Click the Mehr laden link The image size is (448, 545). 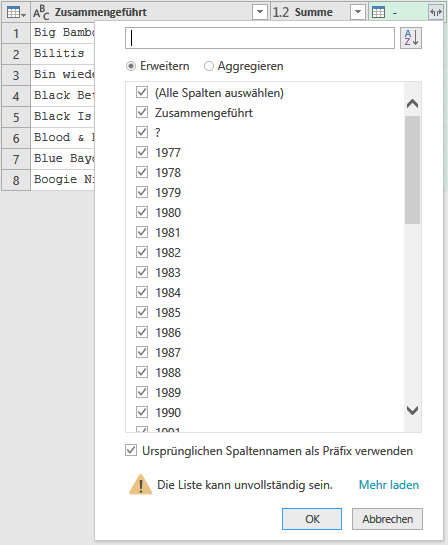pyautogui.click(x=389, y=485)
